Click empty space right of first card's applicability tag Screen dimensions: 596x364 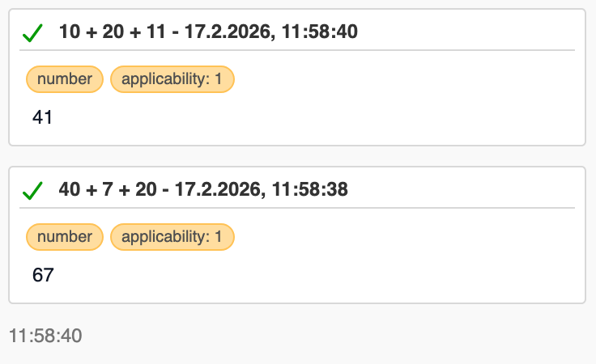(x=405, y=79)
